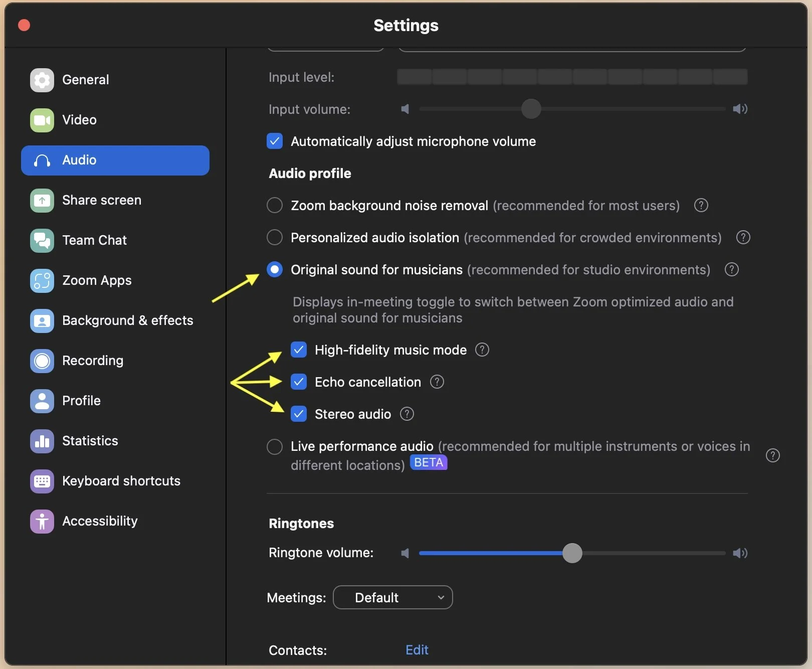The width and height of the screenshot is (812, 669).
Task: Click the input volume loud speaker icon
Action: coord(740,109)
